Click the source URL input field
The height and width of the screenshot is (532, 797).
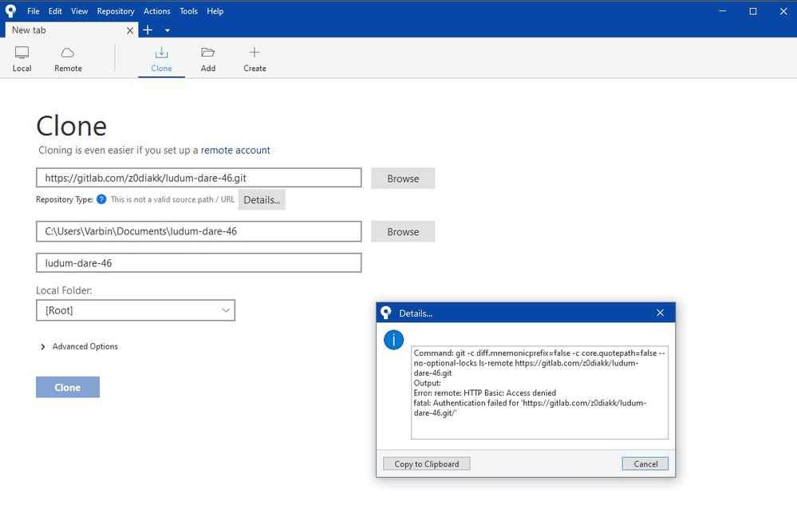(199, 178)
